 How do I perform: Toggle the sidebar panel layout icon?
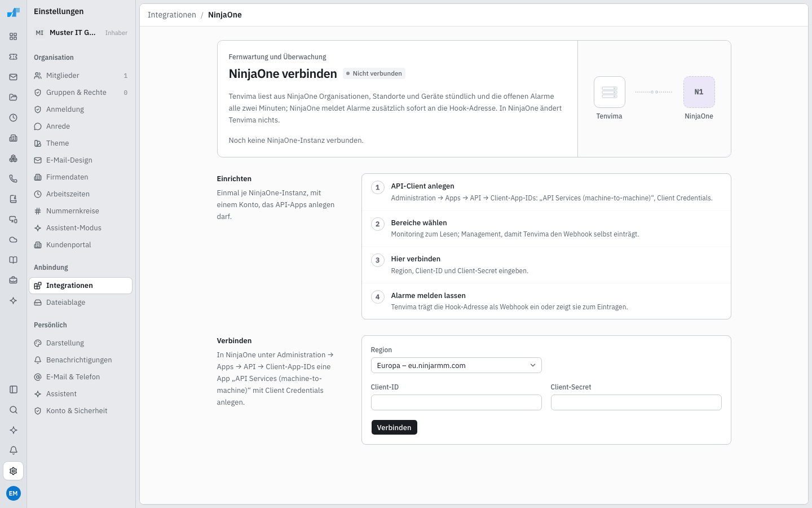(14, 389)
